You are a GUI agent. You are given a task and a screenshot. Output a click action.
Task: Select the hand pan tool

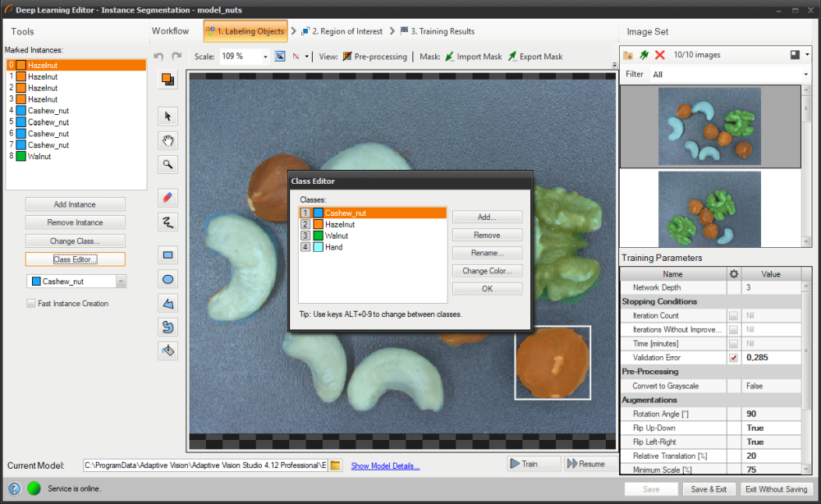pyautogui.click(x=167, y=140)
